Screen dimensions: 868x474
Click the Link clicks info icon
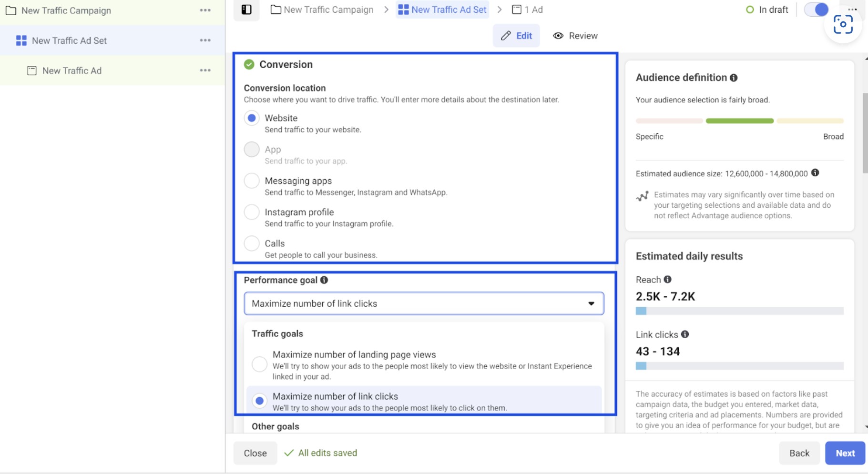pos(685,334)
